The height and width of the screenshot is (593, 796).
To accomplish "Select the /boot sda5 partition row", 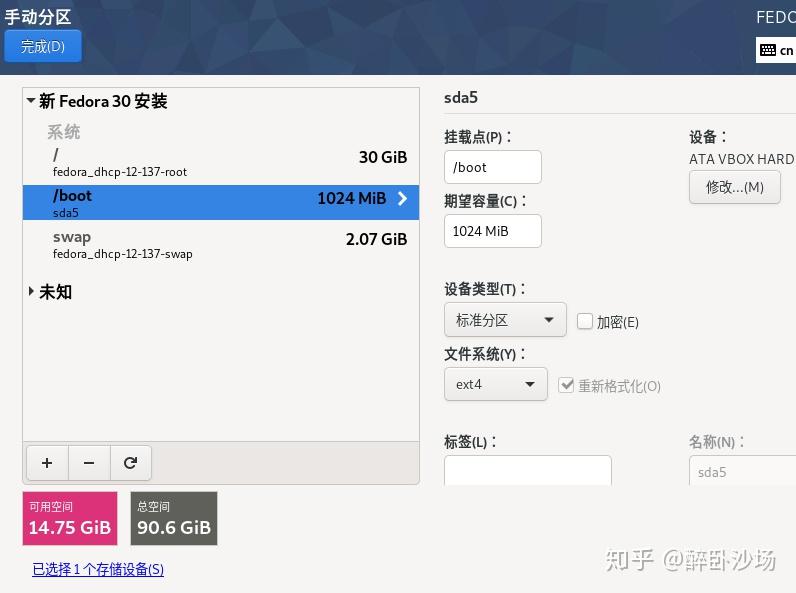I will click(x=221, y=203).
